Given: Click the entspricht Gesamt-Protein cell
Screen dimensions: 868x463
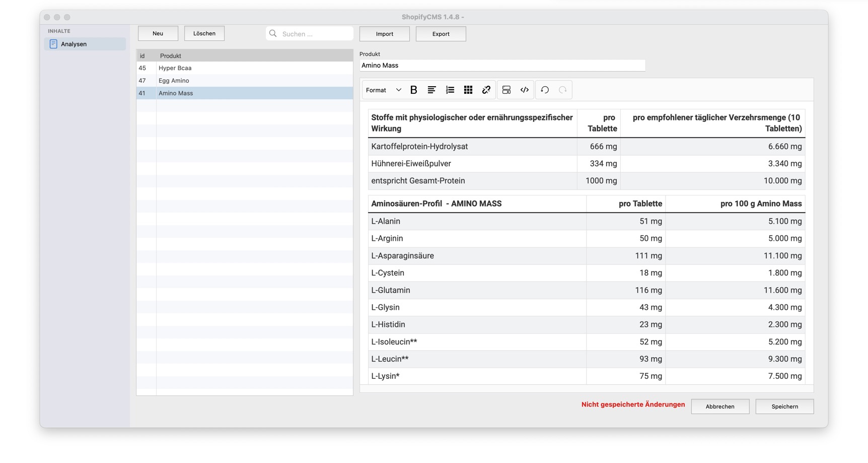Looking at the screenshot, I should click(472, 181).
